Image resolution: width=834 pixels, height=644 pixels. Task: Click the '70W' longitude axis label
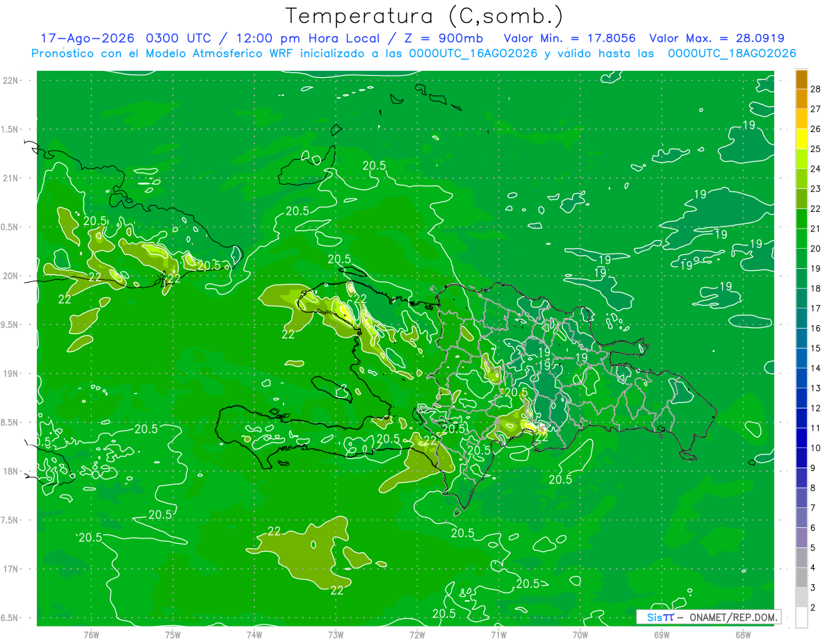coord(580,634)
